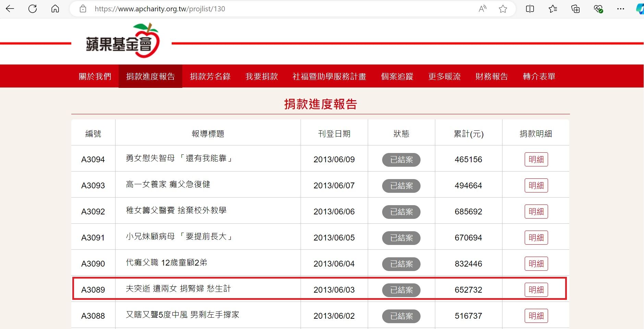Click total amount 832446

coord(469,264)
